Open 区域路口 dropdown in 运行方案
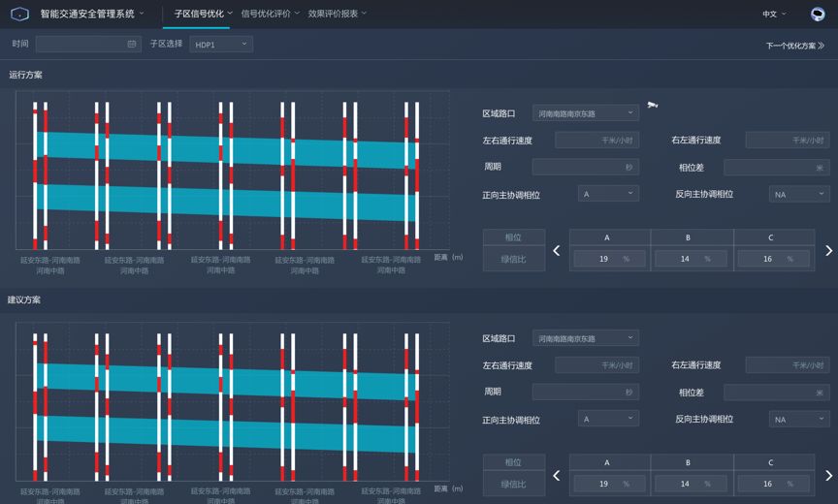 click(586, 113)
